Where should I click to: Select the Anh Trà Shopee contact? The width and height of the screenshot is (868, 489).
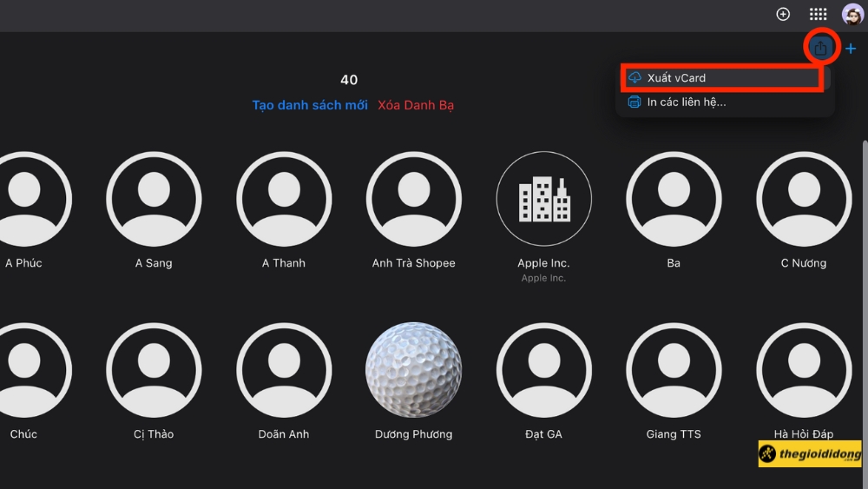click(x=413, y=199)
